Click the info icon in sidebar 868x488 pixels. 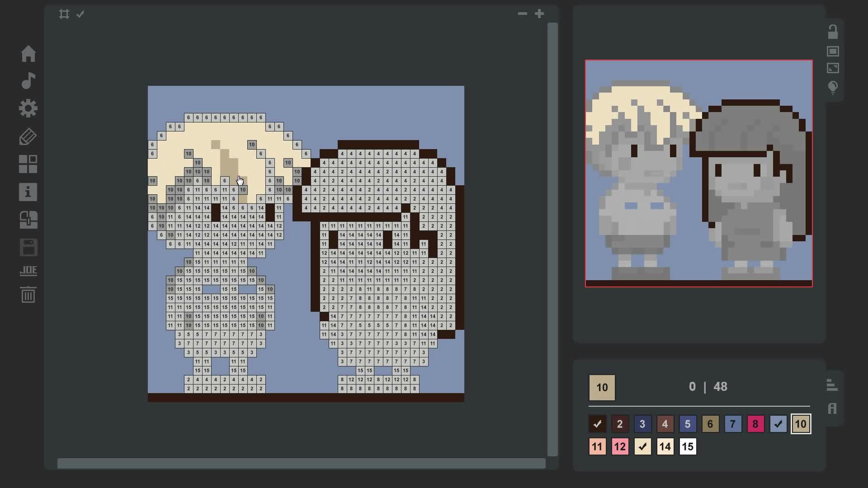tap(28, 192)
